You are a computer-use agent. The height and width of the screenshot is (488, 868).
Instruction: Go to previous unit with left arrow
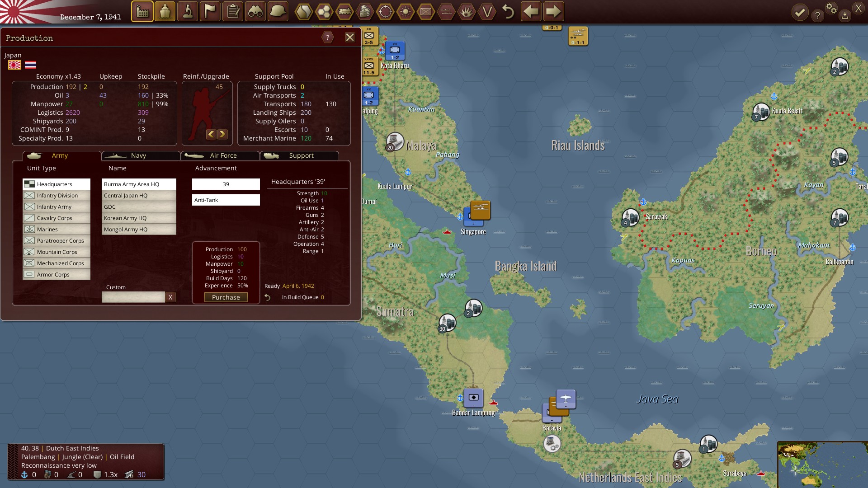point(531,12)
